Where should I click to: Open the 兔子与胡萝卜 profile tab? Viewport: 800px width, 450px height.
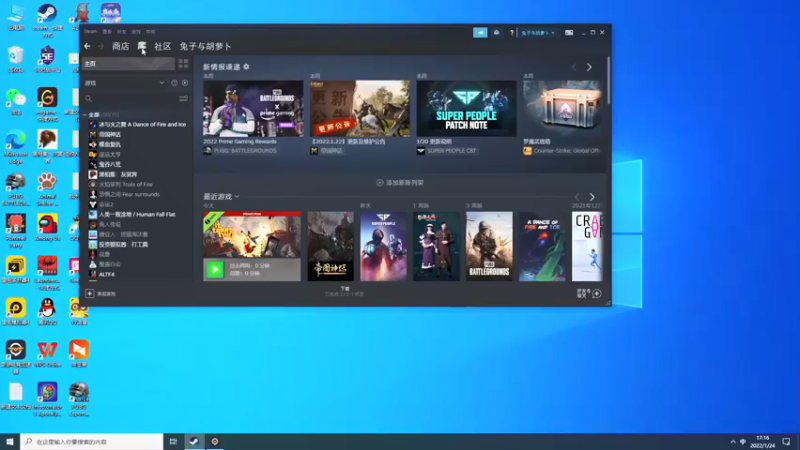coord(205,46)
